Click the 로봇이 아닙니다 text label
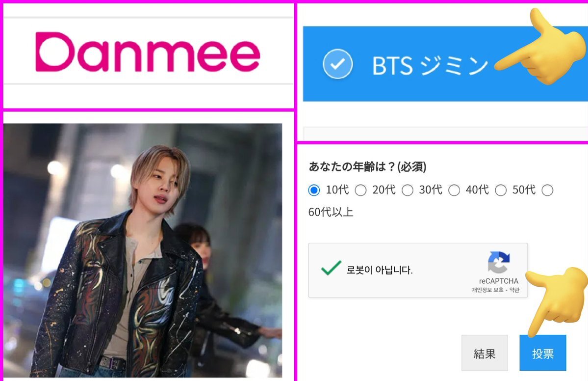Viewport: 588px width, 381px height. pyautogui.click(x=380, y=270)
